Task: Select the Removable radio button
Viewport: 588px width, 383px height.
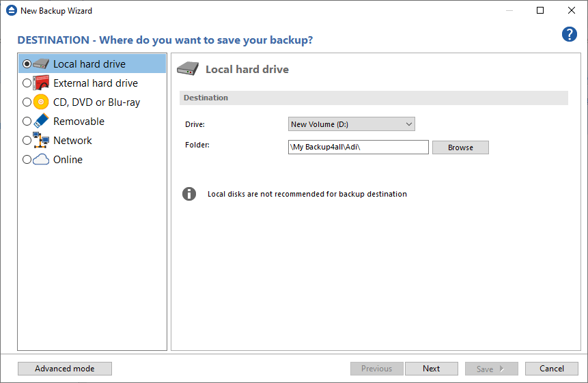Action: 27,122
